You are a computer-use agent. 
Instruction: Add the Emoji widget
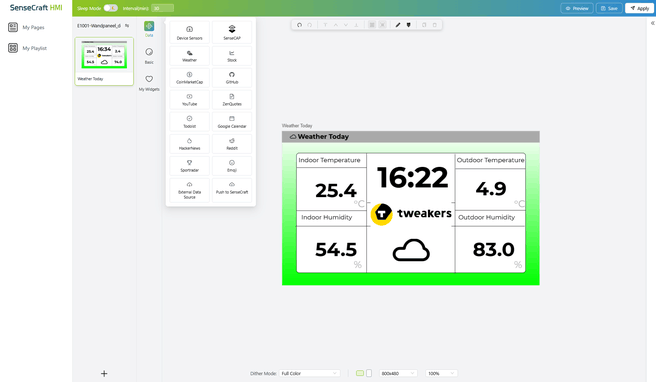pos(232,166)
